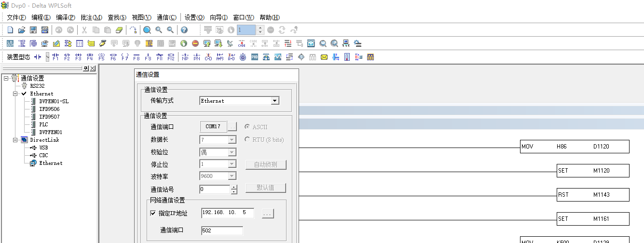Click the upload from PLC computer icon

pos(207,43)
